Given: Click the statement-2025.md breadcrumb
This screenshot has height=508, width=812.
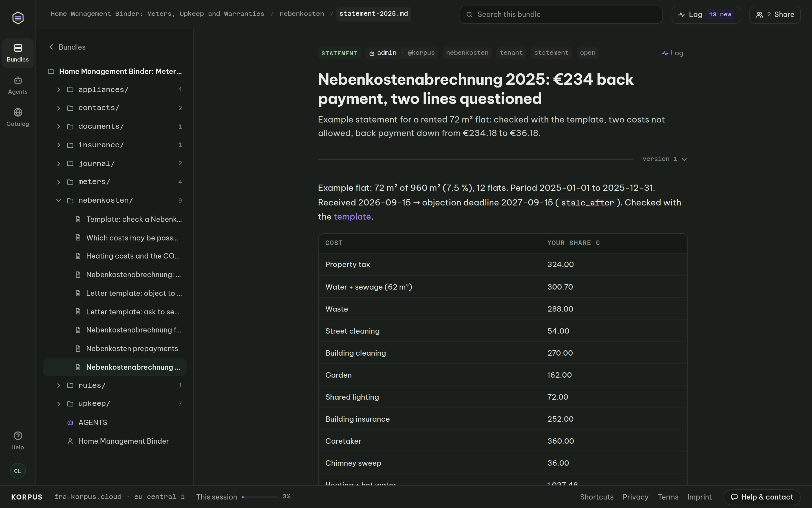Looking at the screenshot, I should [374, 14].
